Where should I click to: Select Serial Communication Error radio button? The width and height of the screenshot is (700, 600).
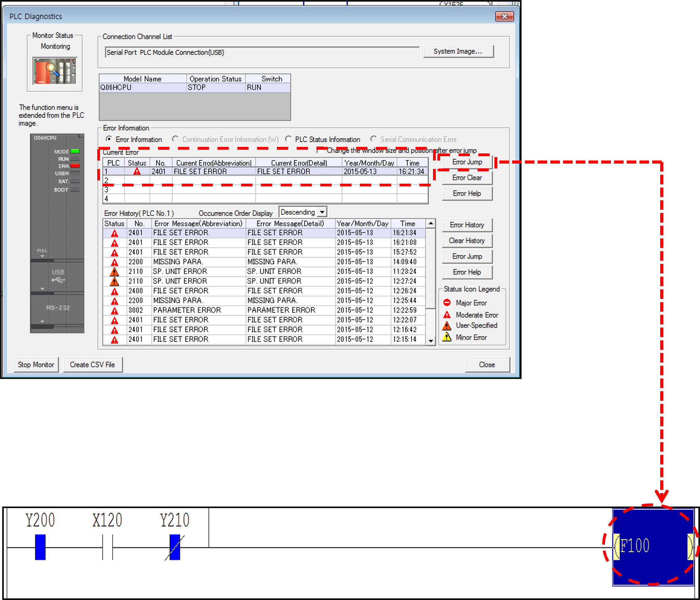coord(373,139)
